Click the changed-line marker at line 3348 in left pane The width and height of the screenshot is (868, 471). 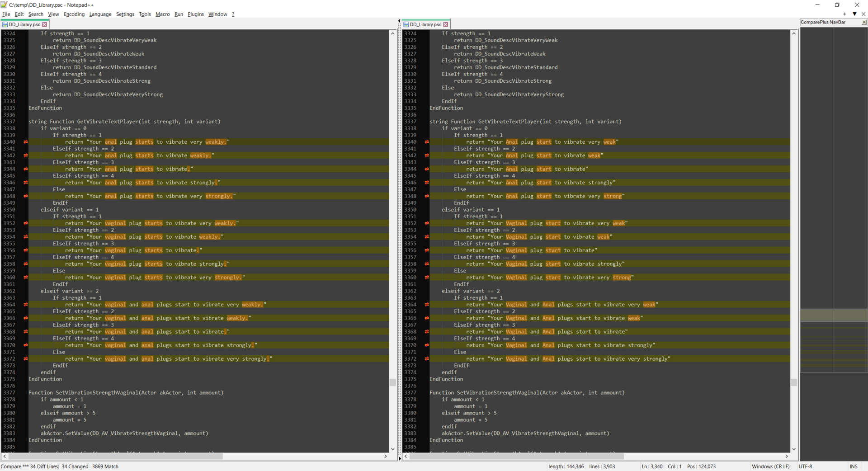point(26,196)
